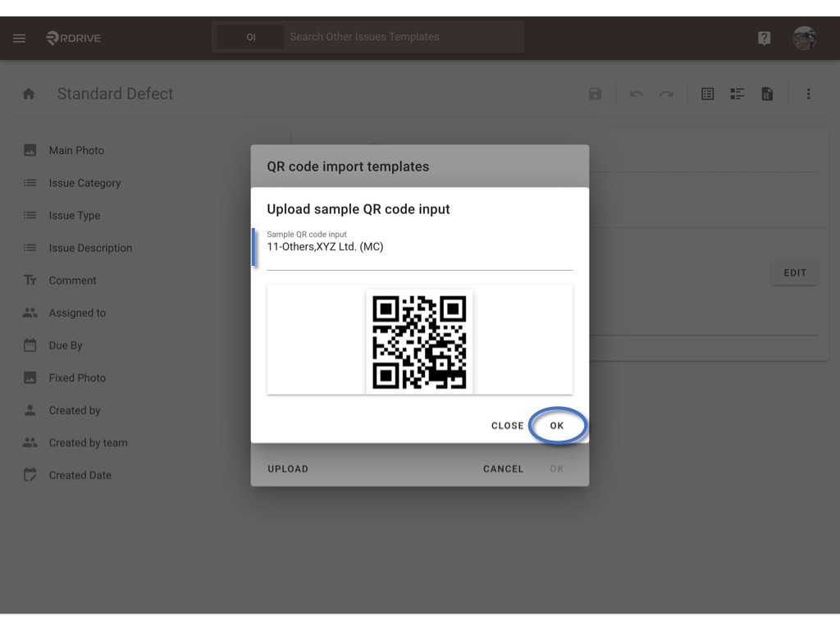Image resolution: width=840 pixels, height=630 pixels.
Task: Click the Issue Description list icon
Action: coord(30,248)
